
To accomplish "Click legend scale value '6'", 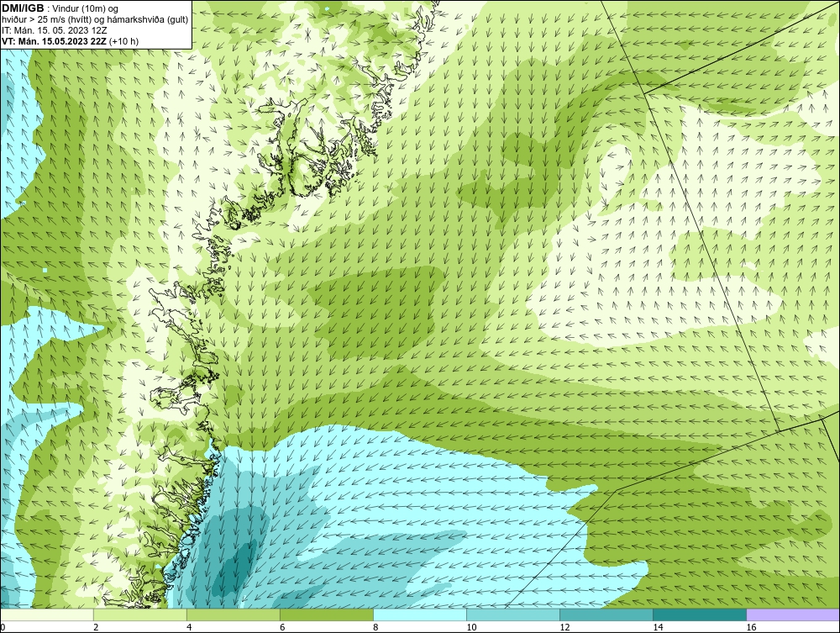I will point(282,627).
